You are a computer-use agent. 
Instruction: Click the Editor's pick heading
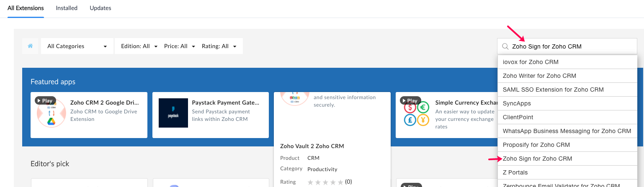[50, 164]
